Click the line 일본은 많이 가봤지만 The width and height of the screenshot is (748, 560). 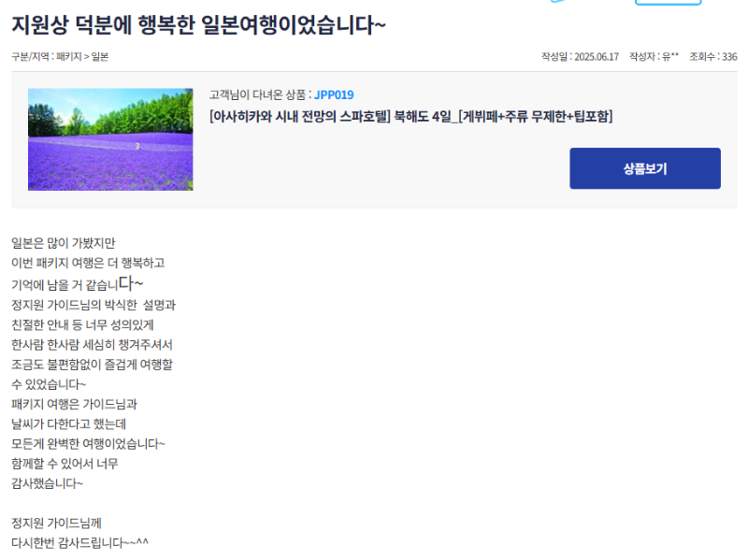coord(64,243)
